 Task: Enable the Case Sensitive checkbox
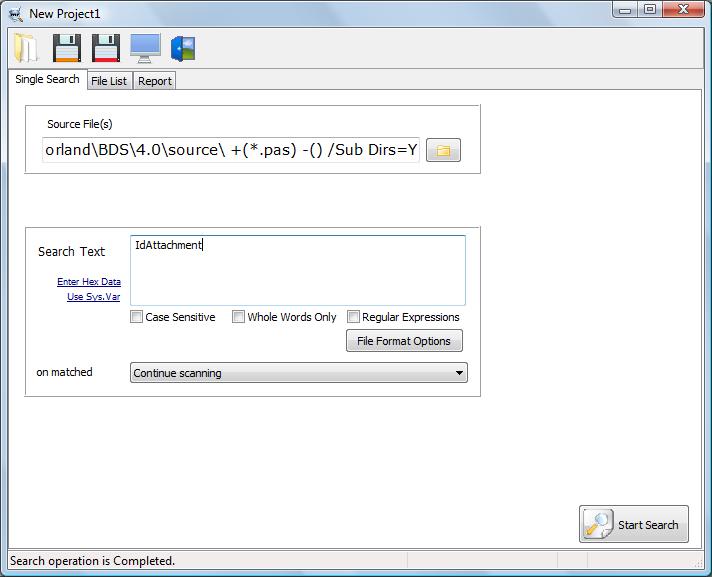click(137, 317)
